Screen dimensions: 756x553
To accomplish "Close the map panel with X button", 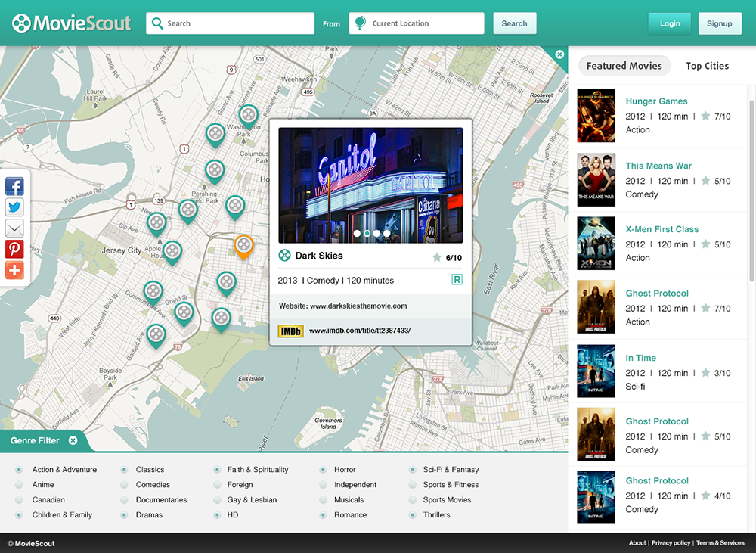I will pos(559,54).
